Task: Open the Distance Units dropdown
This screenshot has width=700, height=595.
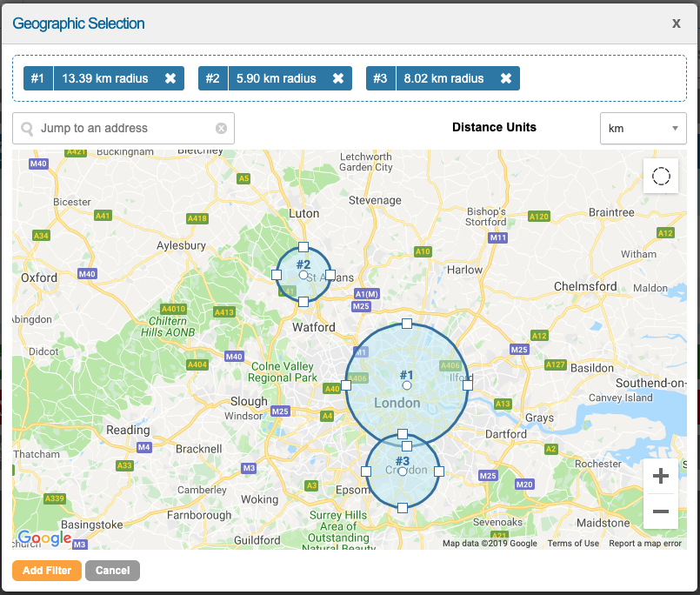Action: [643, 128]
